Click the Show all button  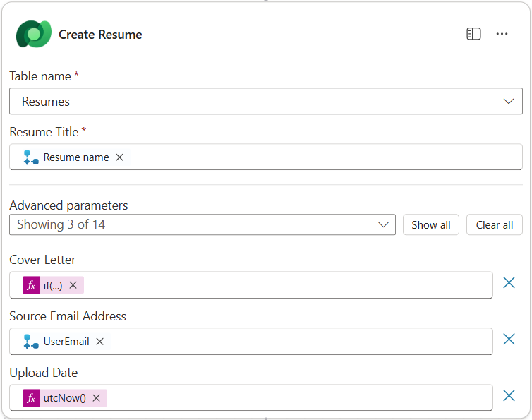[430, 225]
